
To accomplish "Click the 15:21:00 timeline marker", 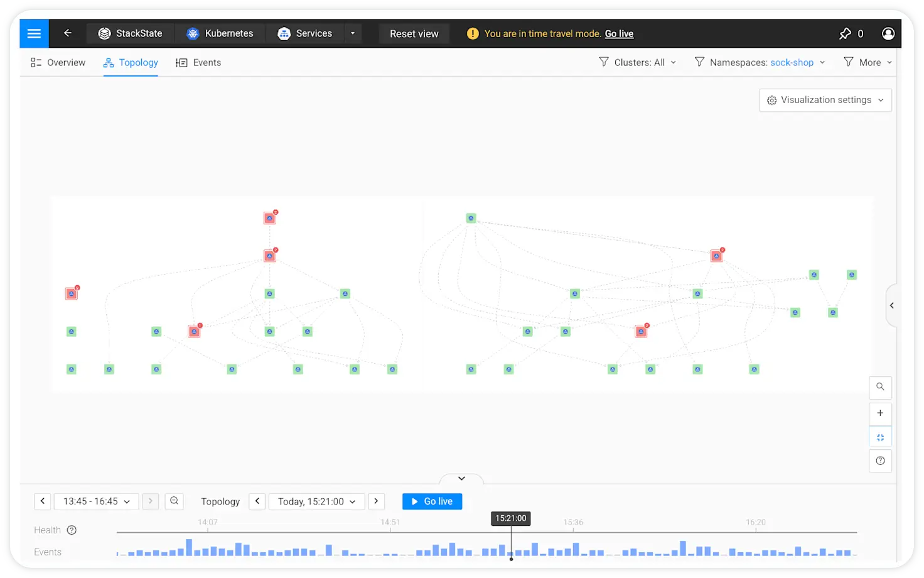I will click(x=510, y=518).
